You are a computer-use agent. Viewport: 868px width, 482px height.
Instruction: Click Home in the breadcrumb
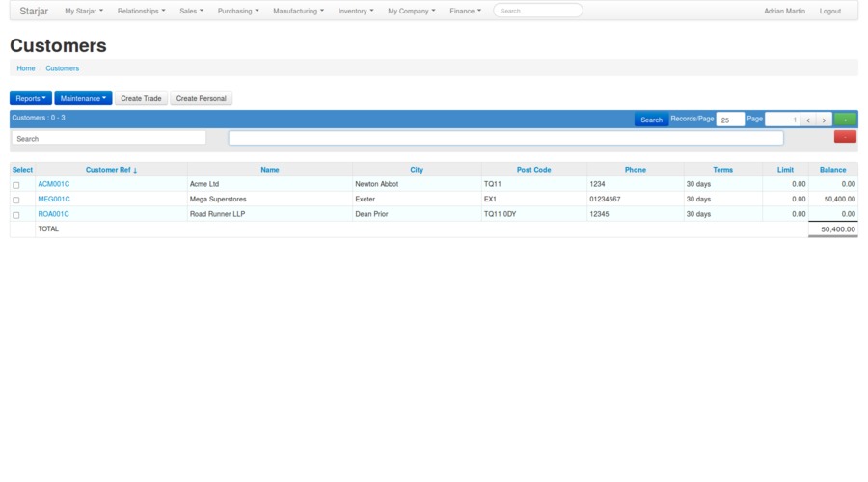point(26,68)
